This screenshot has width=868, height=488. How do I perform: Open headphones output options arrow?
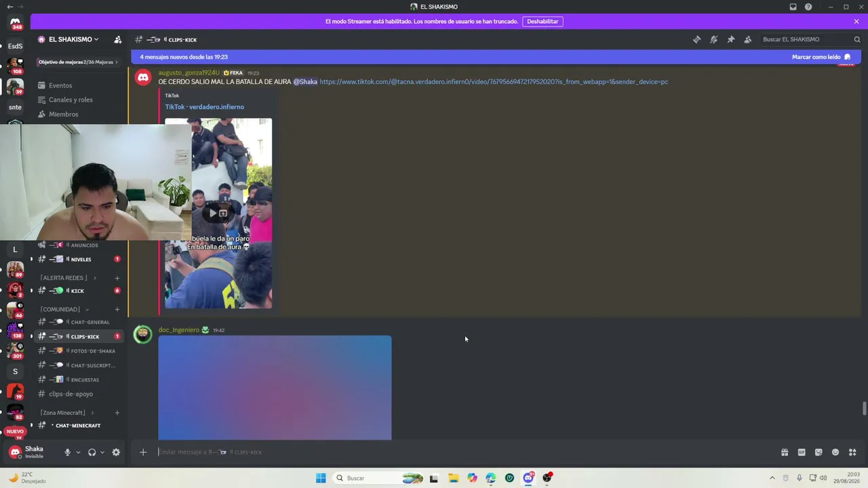pyautogui.click(x=102, y=452)
